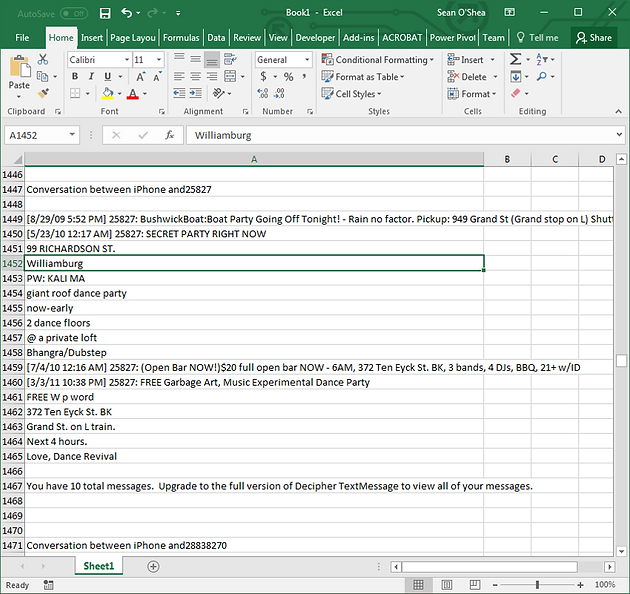
Task: Toggle Bottom Align vertical alignment
Action: coord(212,59)
